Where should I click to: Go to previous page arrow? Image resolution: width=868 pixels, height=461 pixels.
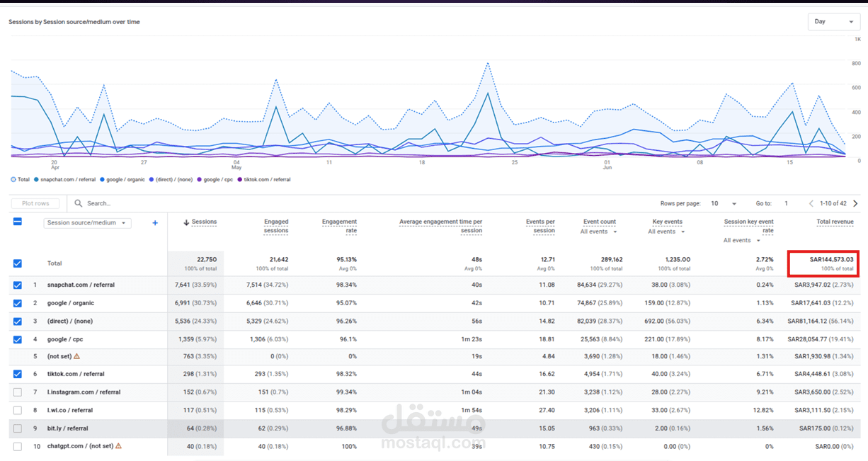pos(811,203)
